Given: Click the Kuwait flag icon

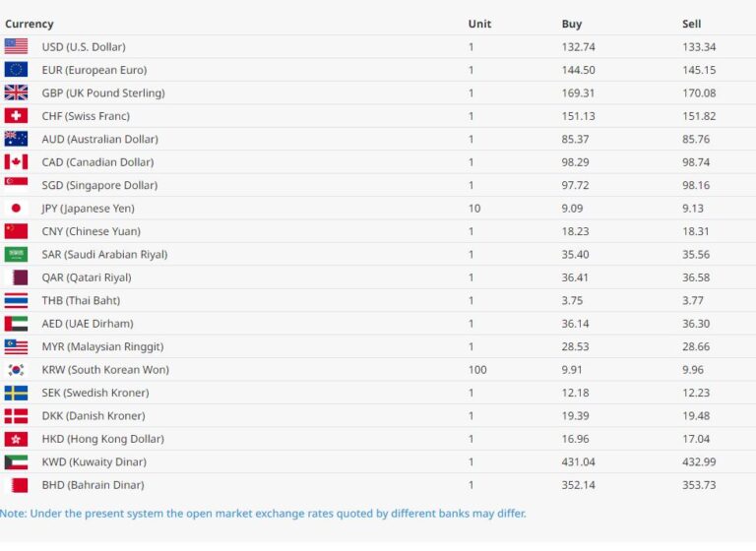Looking at the screenshot, I should point(16,461).
